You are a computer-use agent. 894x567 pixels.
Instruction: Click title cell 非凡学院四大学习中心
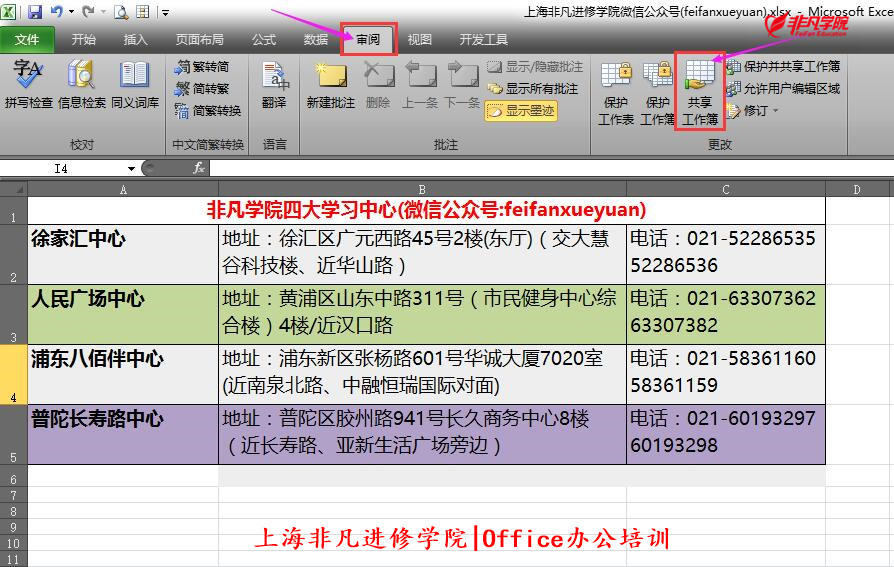pos(426,210)
